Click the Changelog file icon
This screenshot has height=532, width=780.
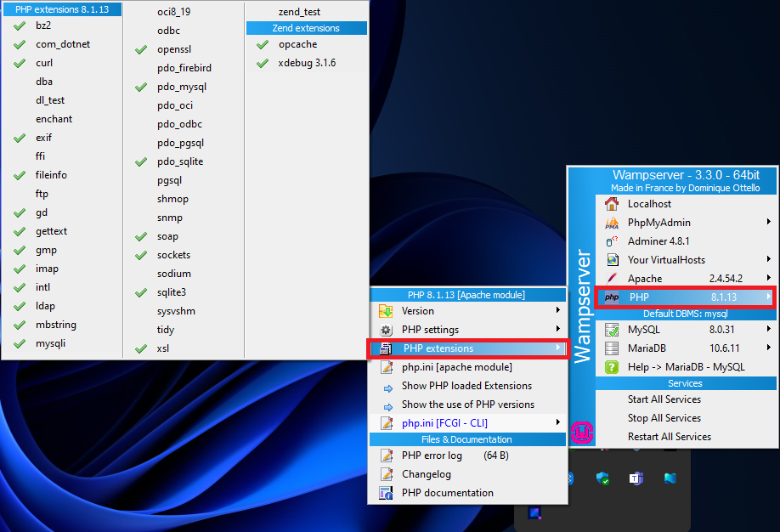tap(386, 474)
